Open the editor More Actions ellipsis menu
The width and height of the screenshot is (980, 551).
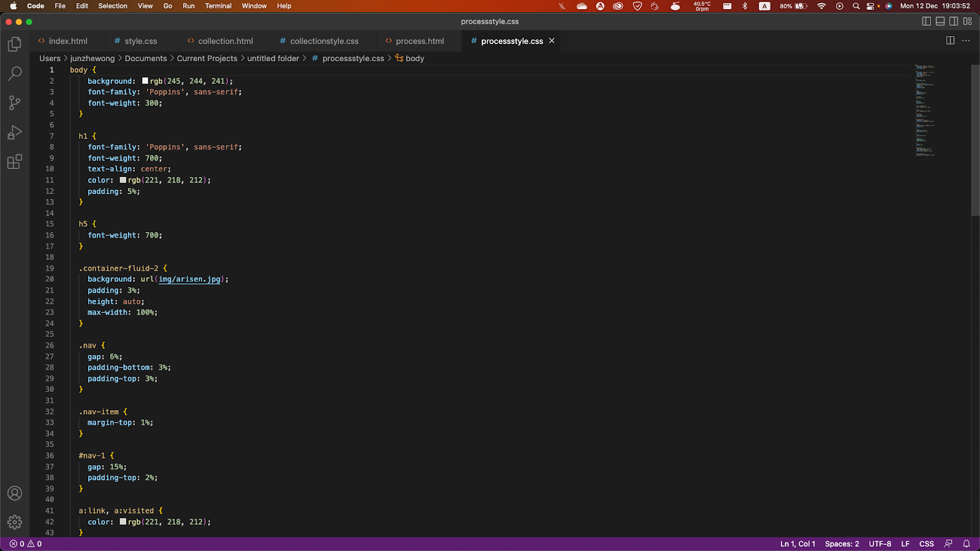tap(966, 40)
